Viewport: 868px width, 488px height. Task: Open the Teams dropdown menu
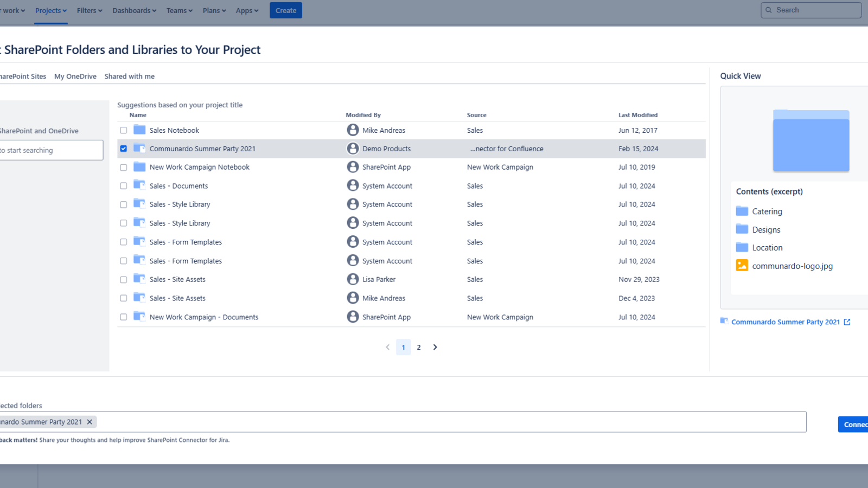(x=179, y=10)
